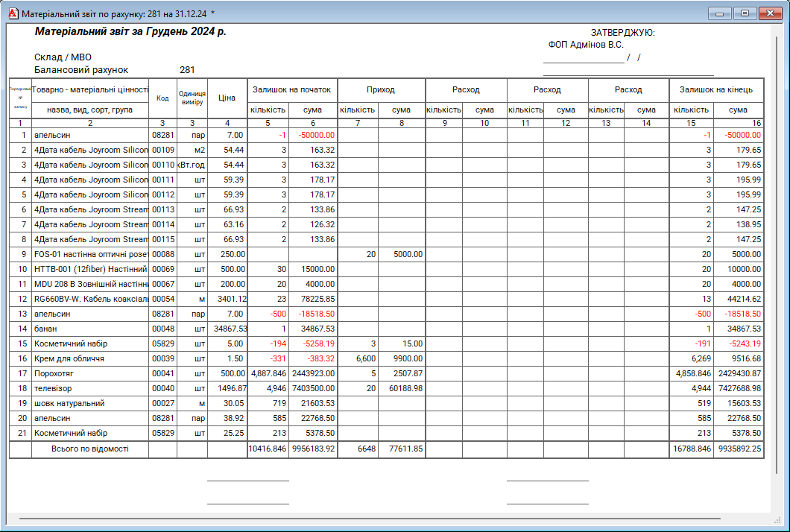The image size is (790, 532).
Task: Click the 'ФОП Адмінов В.С.' approver text
Action: pos(586,45)
